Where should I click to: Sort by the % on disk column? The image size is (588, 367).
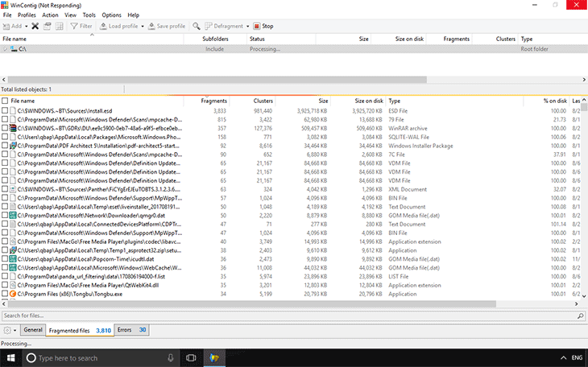[x=546, y=101]
